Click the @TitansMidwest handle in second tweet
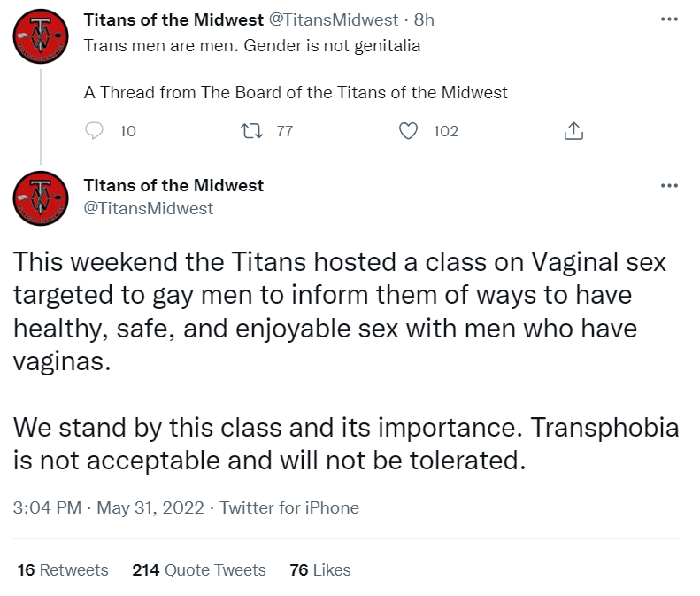This screenshot has height=596, width=700. 148,209
